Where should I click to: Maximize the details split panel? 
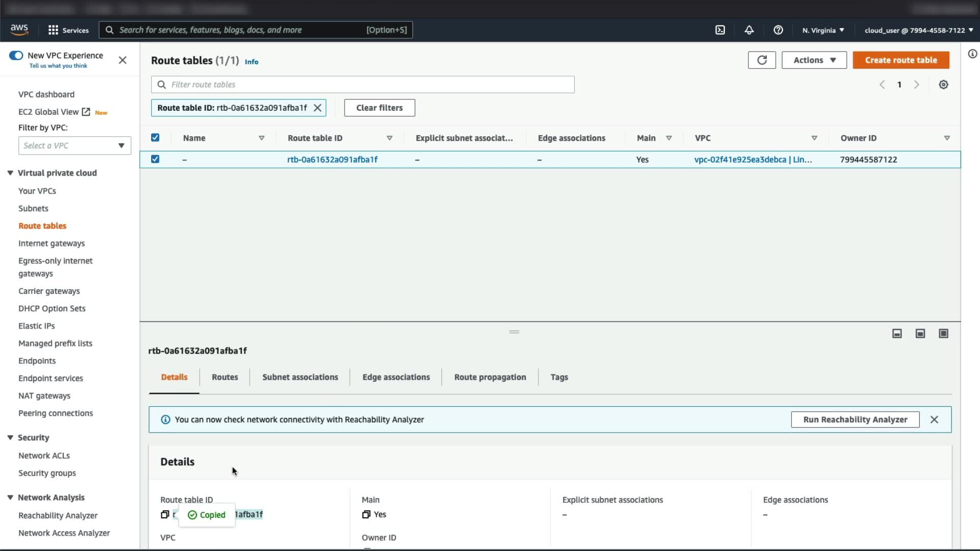click(x=943, y=334)
